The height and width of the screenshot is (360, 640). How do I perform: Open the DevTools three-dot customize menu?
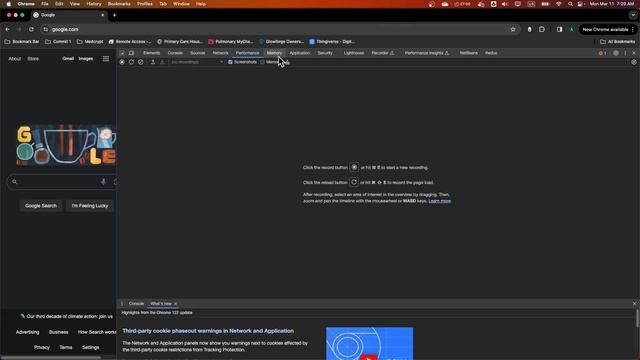(625, 53)
